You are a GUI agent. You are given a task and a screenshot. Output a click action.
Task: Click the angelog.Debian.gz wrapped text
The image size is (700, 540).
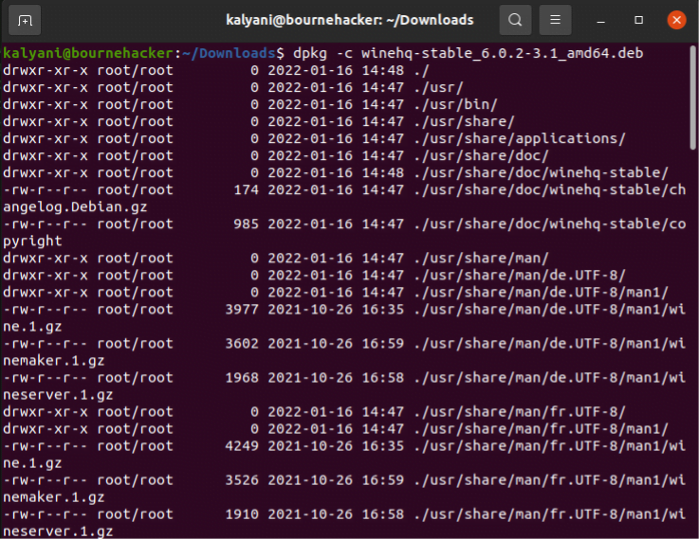75,207
